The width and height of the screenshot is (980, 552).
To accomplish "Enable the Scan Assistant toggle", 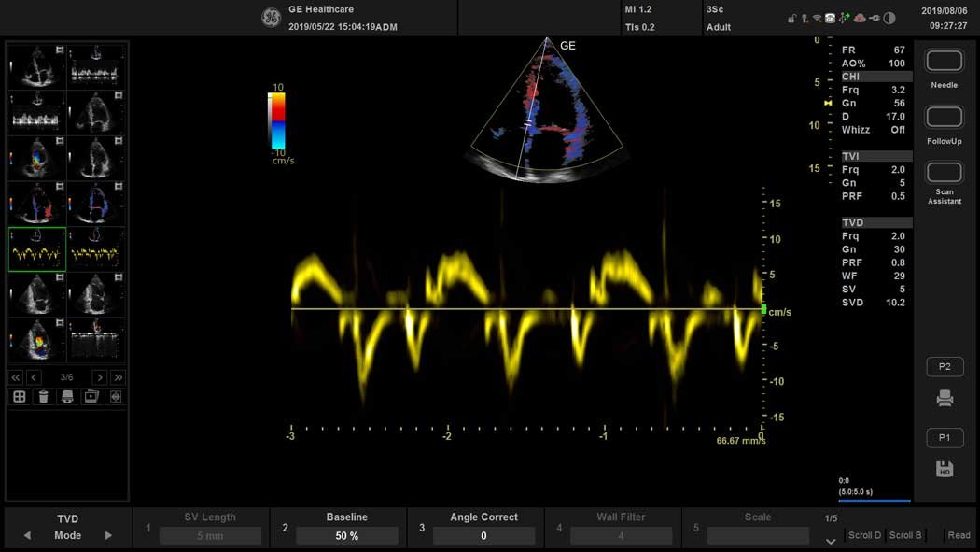I will (945, 174).
